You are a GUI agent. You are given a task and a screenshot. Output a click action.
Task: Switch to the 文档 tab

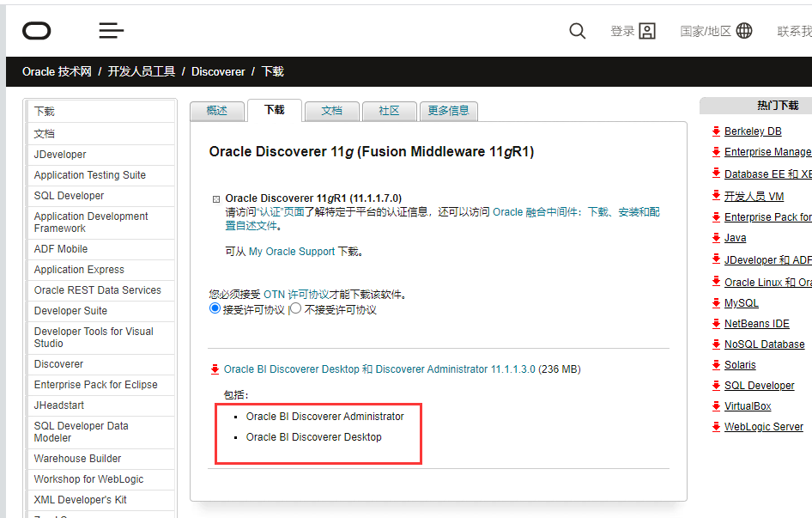tap(331, 111)
